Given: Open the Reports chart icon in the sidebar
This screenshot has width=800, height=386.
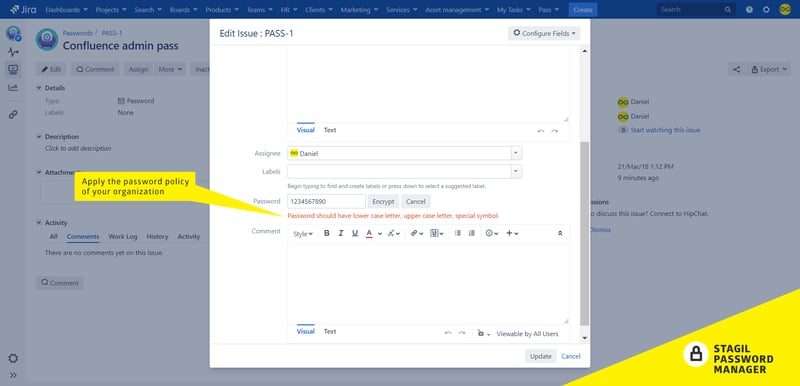Looking at the screenshot, I should [x=13, y=88].
